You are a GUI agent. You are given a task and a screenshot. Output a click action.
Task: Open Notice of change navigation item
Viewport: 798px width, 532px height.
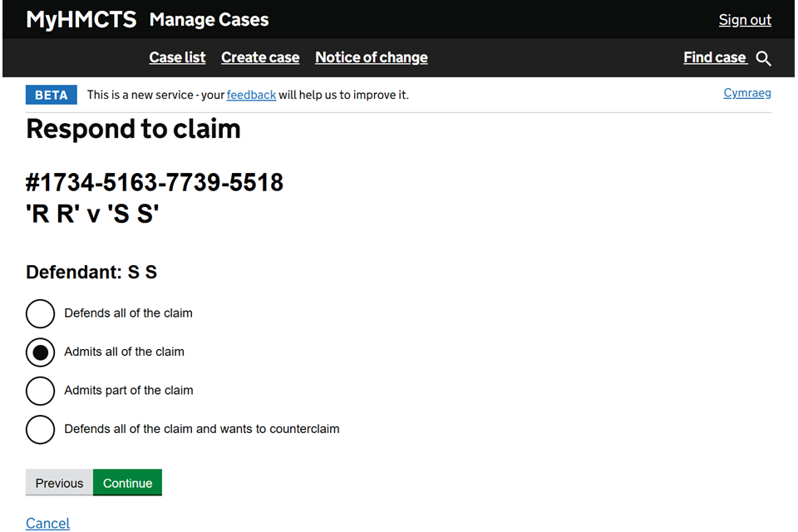(x=371, y=57)
